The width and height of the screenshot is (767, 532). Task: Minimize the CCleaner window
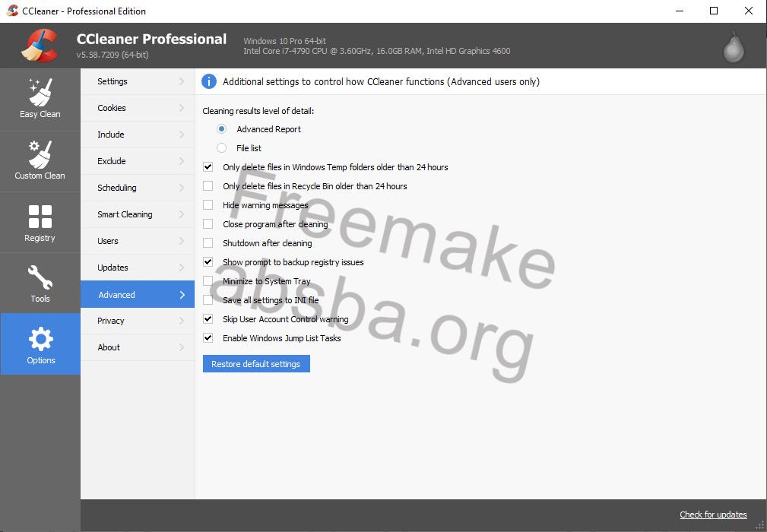click(680, 11)
